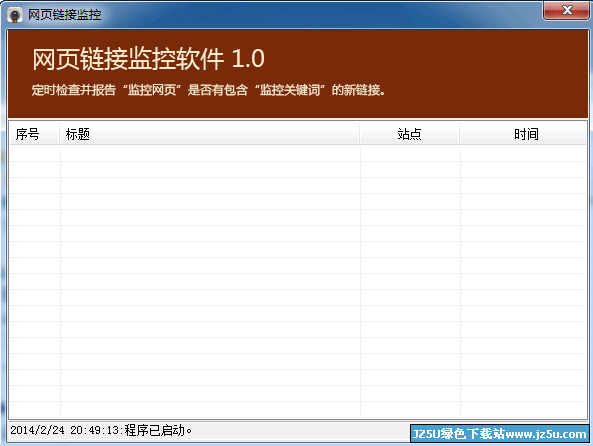The width and height of the screenshot is (593, 446).
Task: Click the 网页链接监控 window title text
Action: tap(65, 15)
